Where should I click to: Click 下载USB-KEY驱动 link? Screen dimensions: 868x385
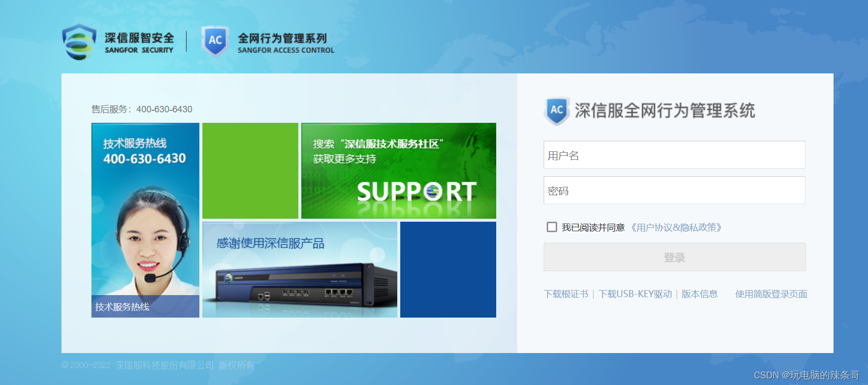click(x=635, y=294)
